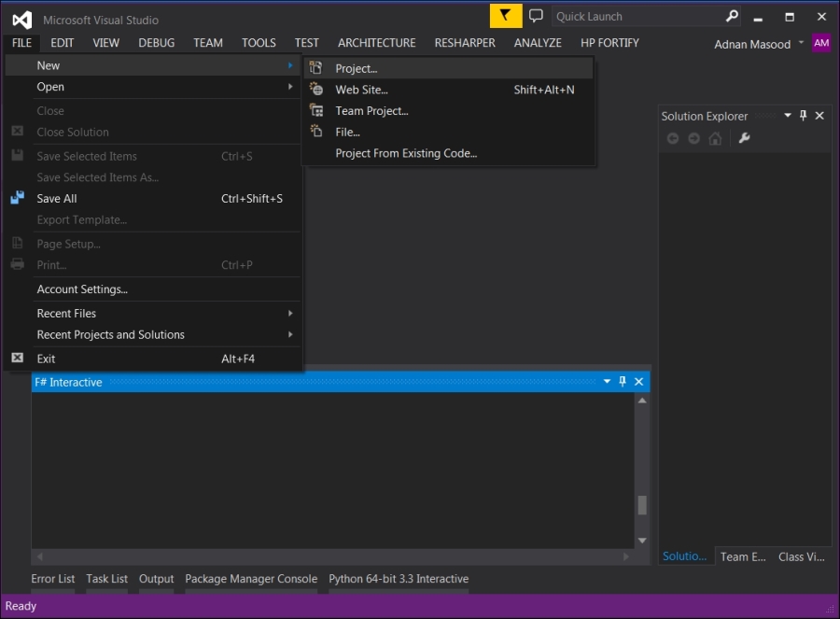
Task: Open the account name dropdown arrow
Action: (801, 42)
